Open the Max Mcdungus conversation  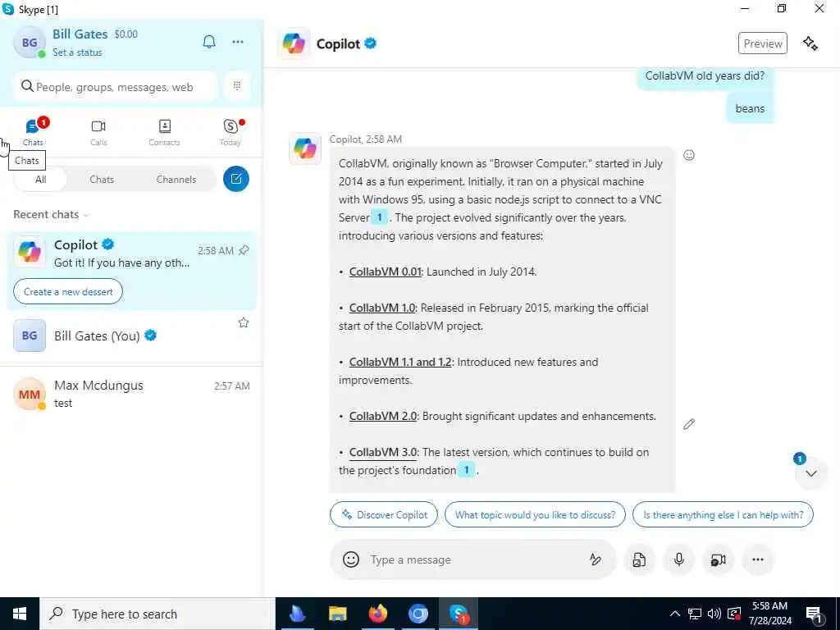click(131, 394)
